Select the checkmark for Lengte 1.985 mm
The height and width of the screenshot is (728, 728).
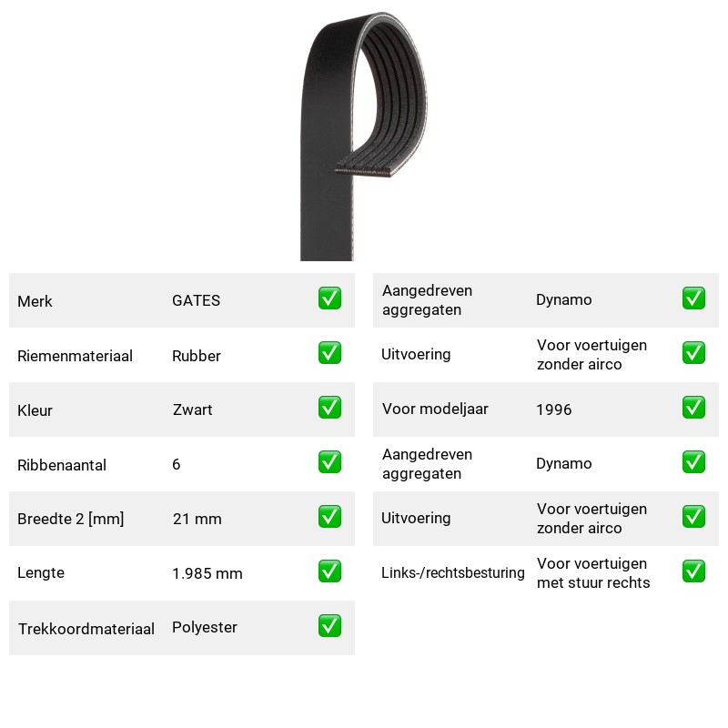pos(329,571)
